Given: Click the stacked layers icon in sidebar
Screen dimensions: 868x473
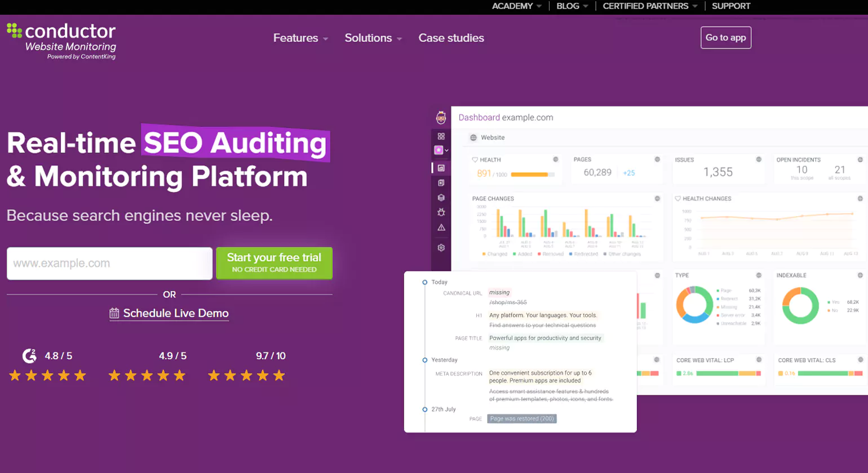Looking at the screenshot, I should coord(441,198).
